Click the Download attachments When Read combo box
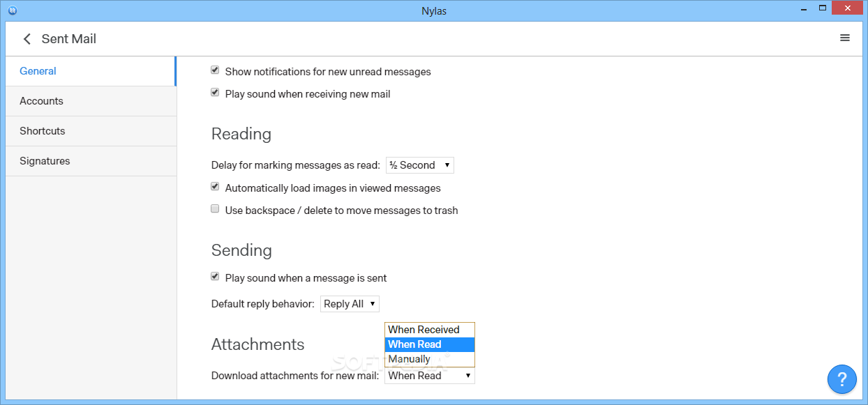 tap(430, 376)
